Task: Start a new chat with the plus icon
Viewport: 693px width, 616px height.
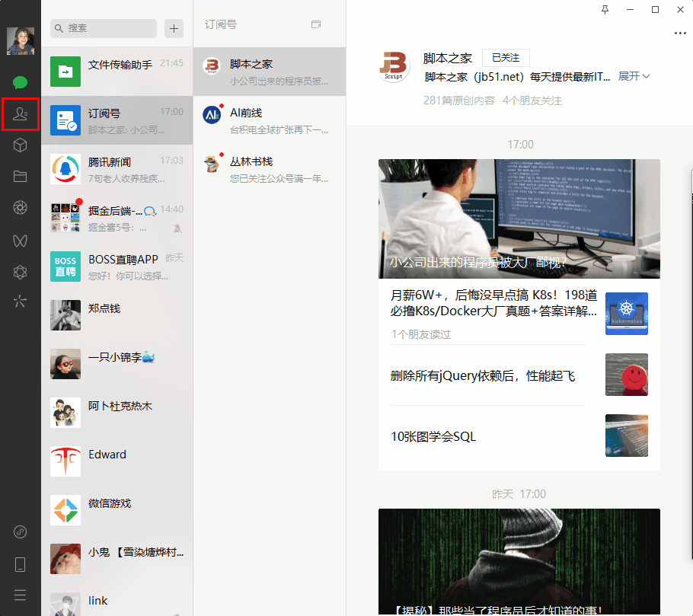Action: click(174, 28)
